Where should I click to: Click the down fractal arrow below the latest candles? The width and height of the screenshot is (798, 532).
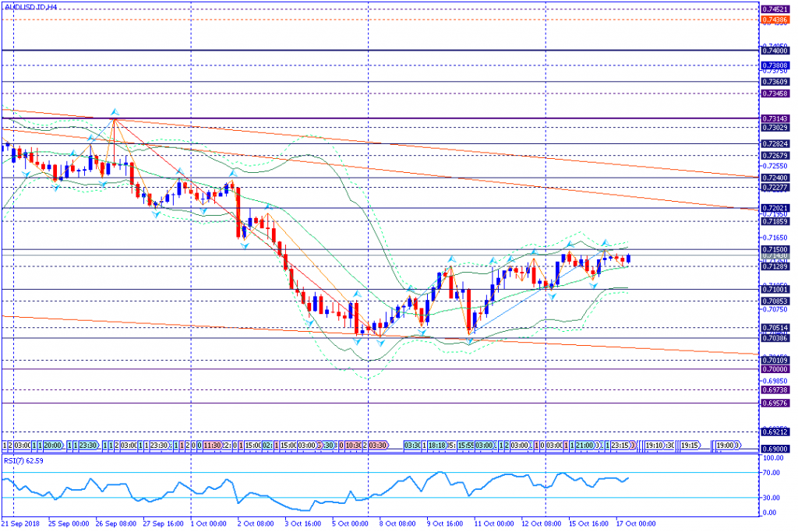click(x=596, y=285)
